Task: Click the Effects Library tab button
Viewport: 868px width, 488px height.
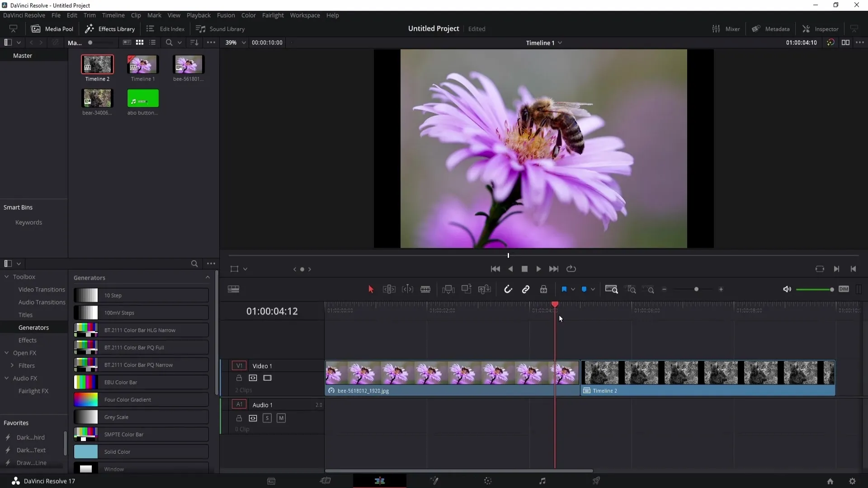Action: pyautogui.click(x=111, y=28)
